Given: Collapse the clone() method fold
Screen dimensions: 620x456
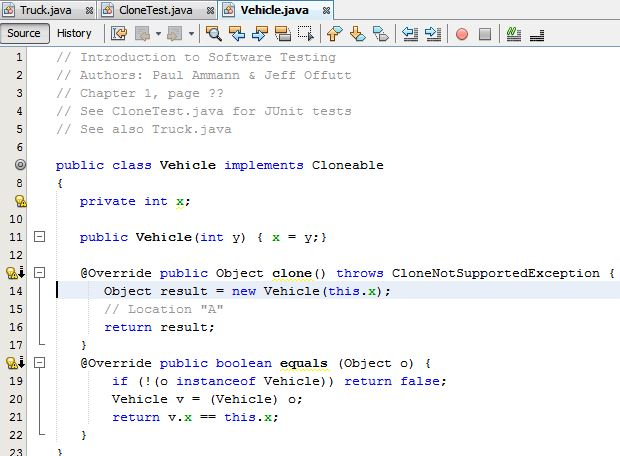Looking at the screenshot, I should pos(40,272).
